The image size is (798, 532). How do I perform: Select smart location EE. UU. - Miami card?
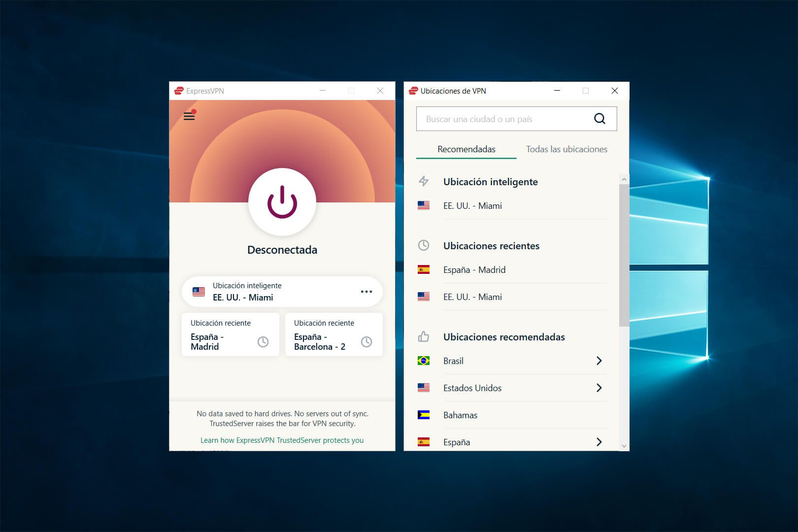pos(282,292)
